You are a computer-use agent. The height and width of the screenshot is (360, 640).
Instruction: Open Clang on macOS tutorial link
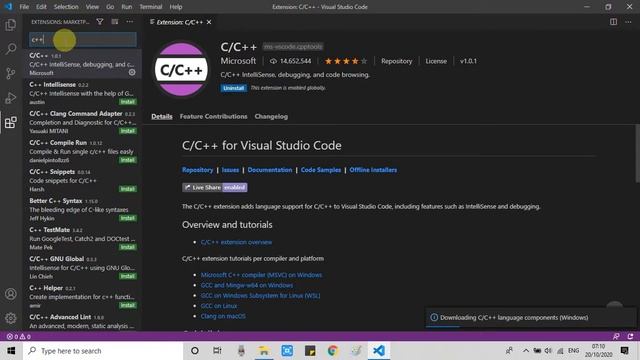pos(223,316)
